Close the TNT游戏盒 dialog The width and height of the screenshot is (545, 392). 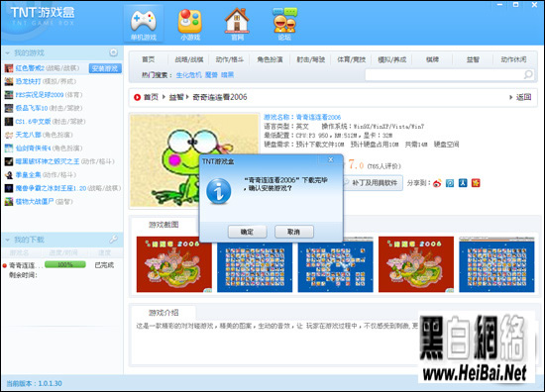(331, 159)
